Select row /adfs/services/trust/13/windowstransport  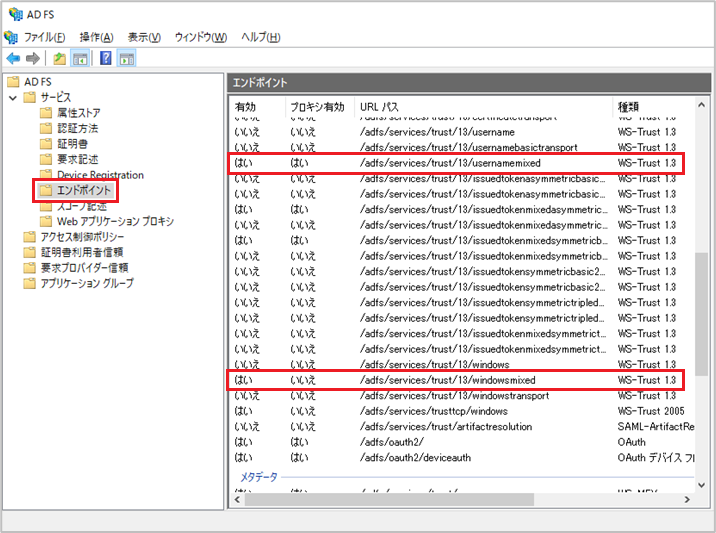462,396
